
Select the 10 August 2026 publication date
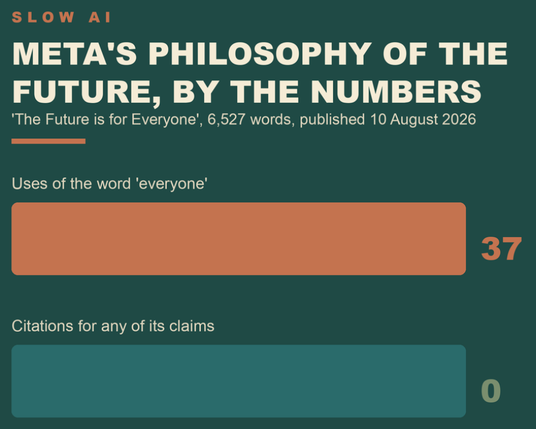coord(423,120)
